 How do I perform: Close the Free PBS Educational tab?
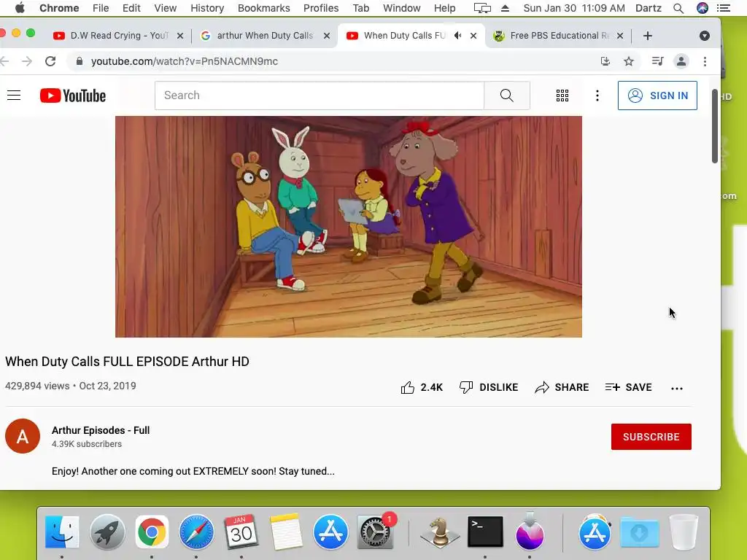tap(620, 36)
